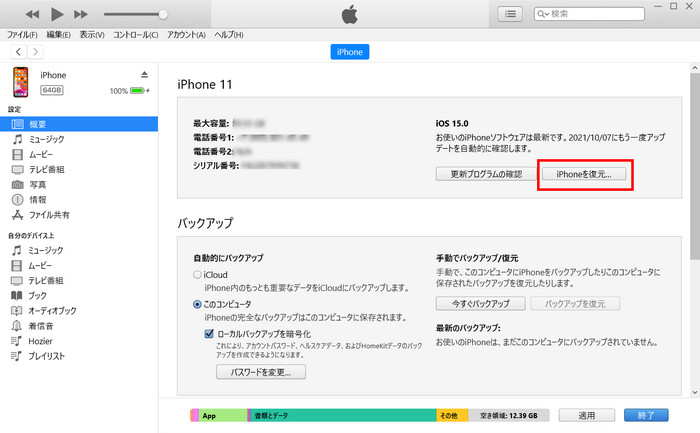Click the vertical scrollbar thumb
Screen dimensions: 700x433
(695, 166)
